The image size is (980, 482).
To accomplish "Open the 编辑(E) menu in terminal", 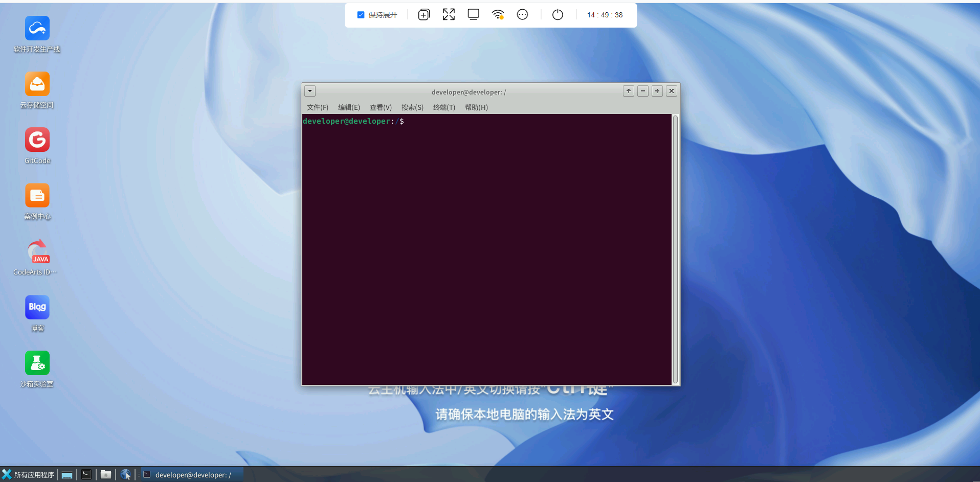I will click(x=349, y=107).
